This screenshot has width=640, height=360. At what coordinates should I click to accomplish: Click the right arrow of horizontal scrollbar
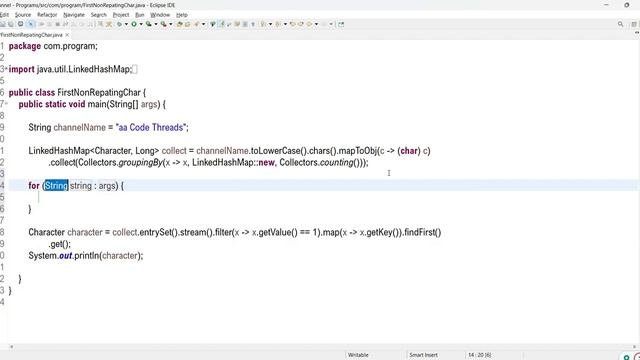[x=634, y=347]
